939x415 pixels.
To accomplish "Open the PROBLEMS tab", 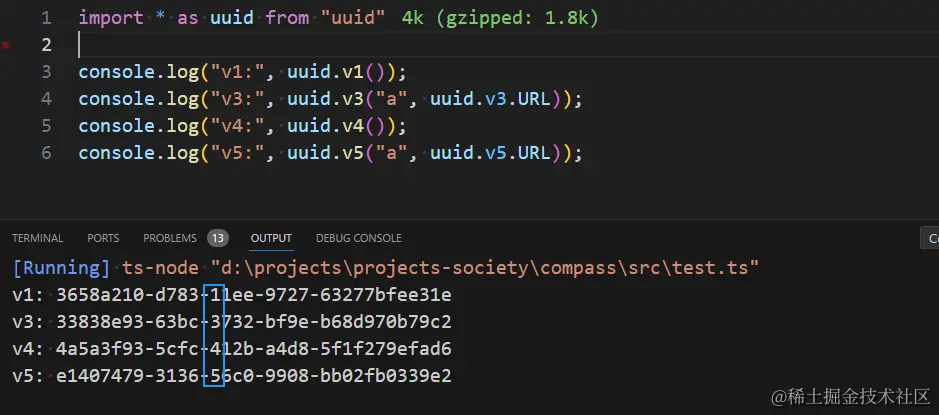I will point(170,238).
